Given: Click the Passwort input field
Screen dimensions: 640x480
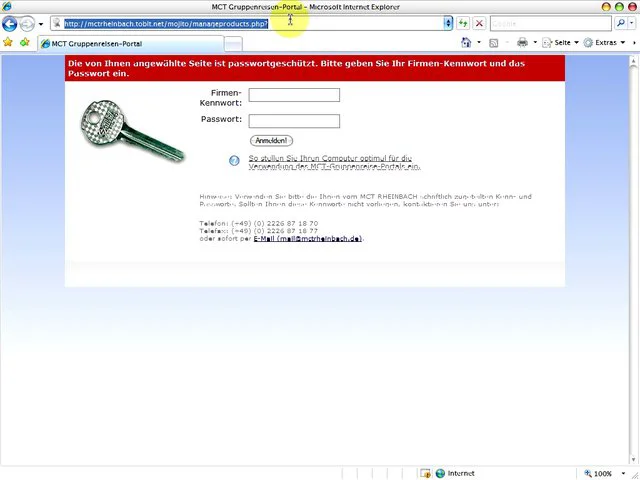Looking at the screenshot, I should 294,121.
